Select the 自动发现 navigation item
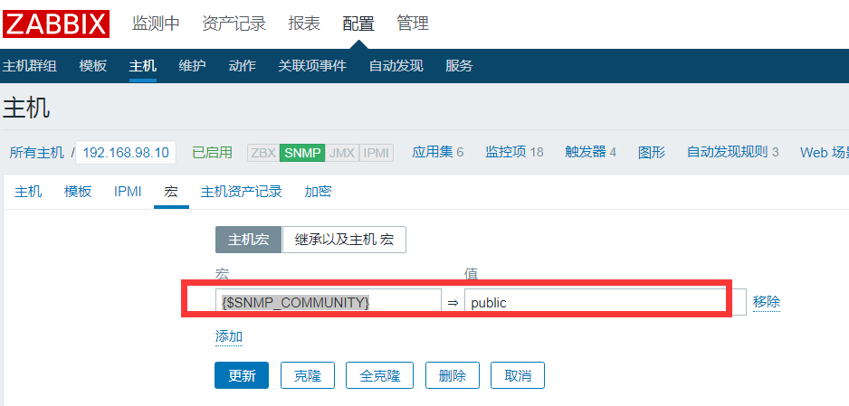This screenshot has width=849, height=406. point(396,66)
